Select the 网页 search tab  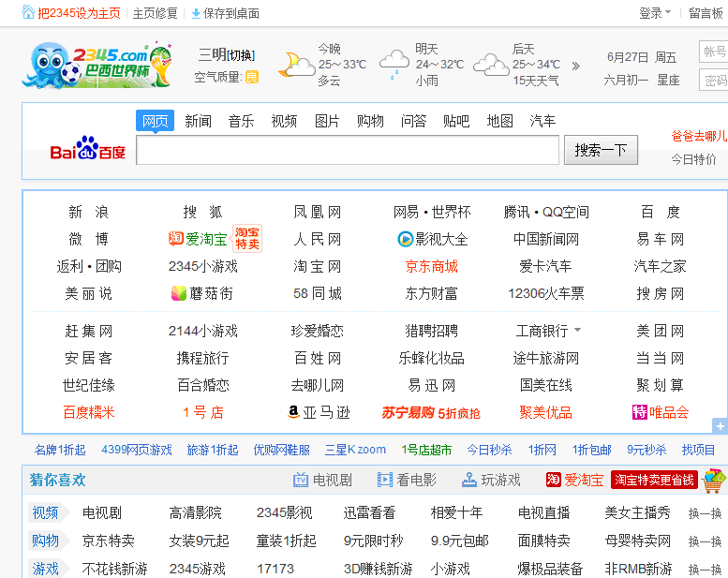coord(156,121)
